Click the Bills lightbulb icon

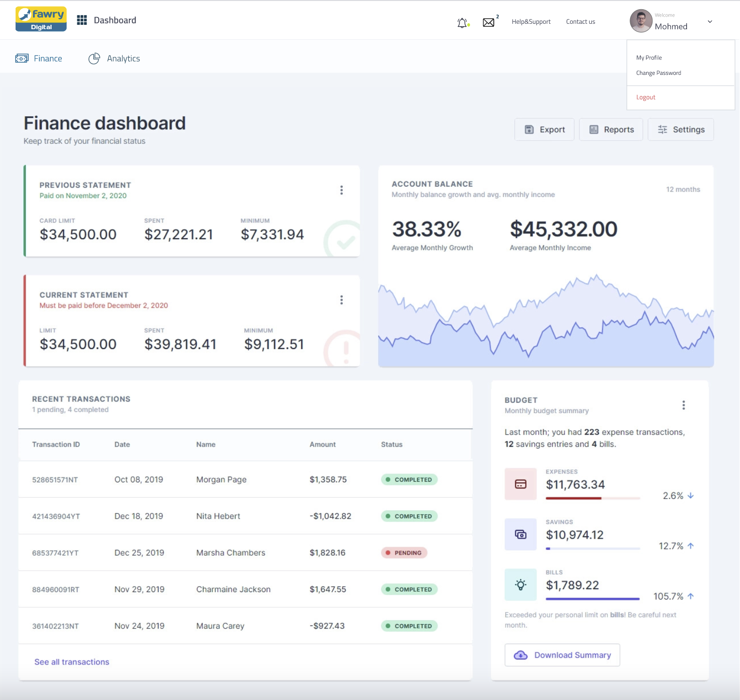click(x=521, y=585)
